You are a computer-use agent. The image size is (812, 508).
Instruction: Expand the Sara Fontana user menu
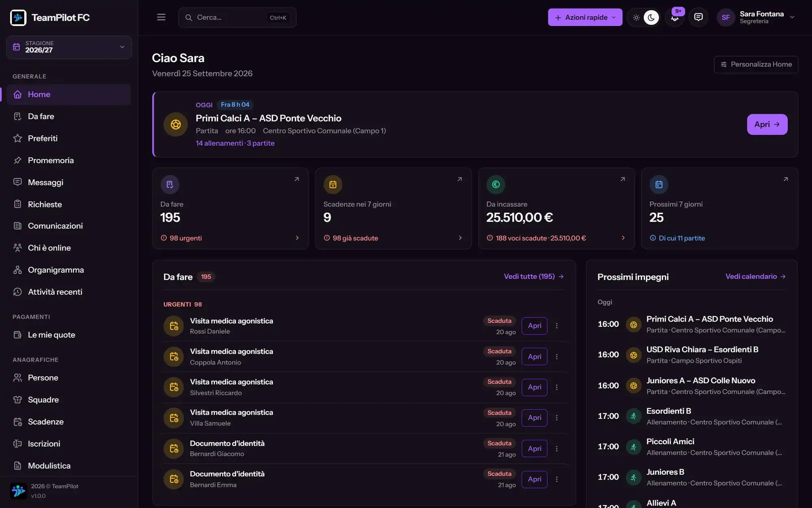(x=756, y=17)
